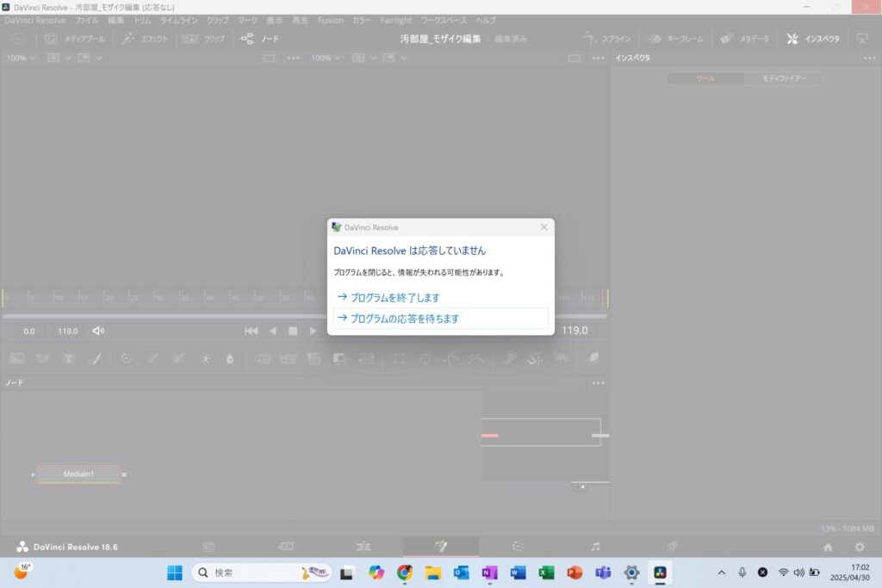882x588 pixels.
Task: Toggle the ノード editor button in toolbar
Action: [x=260, y=39]
